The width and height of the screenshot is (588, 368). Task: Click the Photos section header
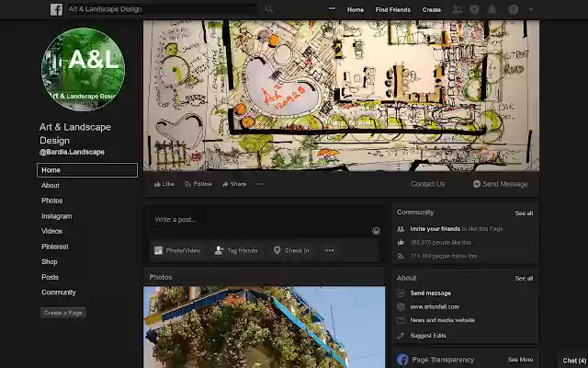coord(161,277)
